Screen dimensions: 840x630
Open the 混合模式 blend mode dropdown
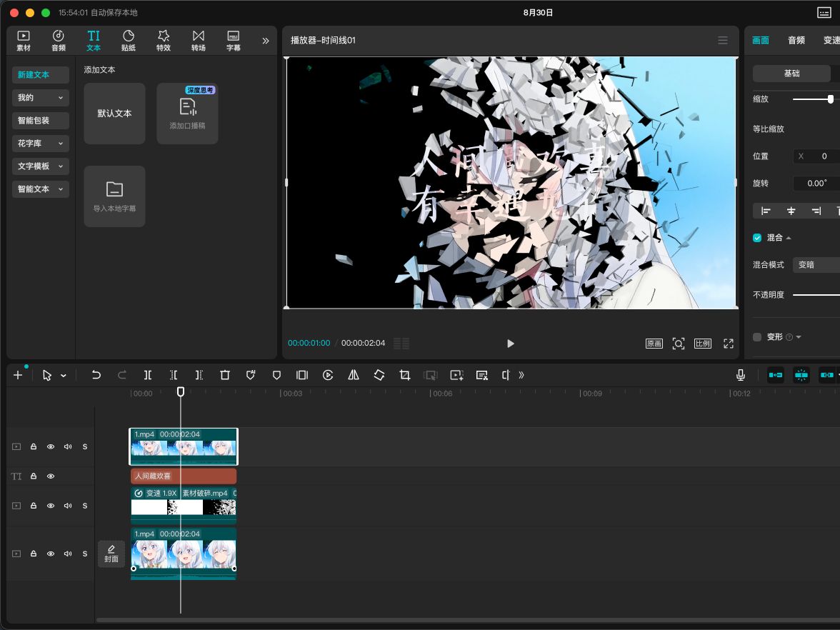coord(816,264)
